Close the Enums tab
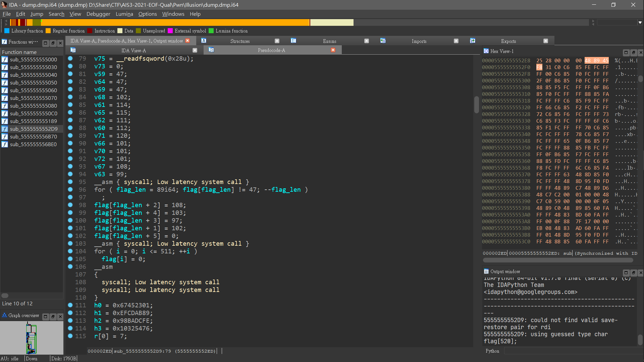 pos(367,41)
